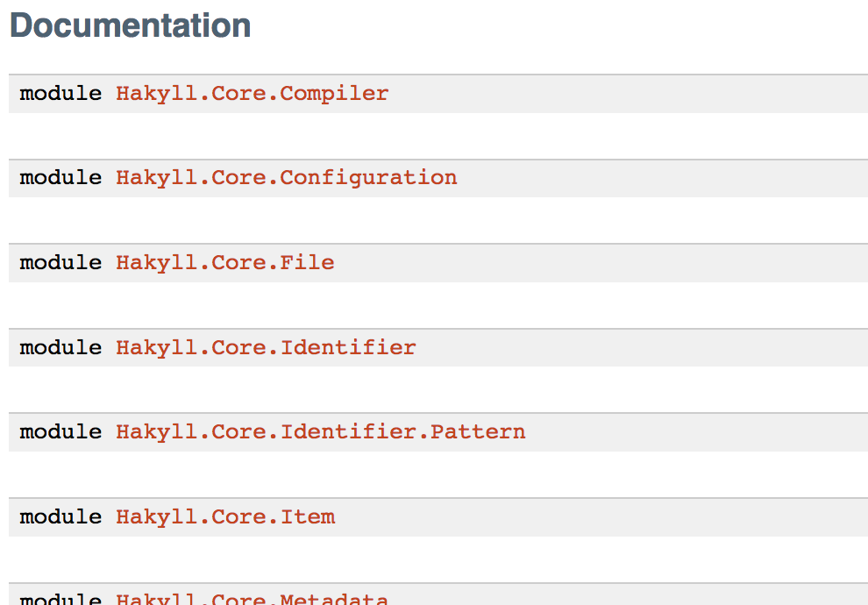Click the module keyword before Hakyll.Core.File
The image size is (868, 605).
pyautogui.click(x=60, y=263)
